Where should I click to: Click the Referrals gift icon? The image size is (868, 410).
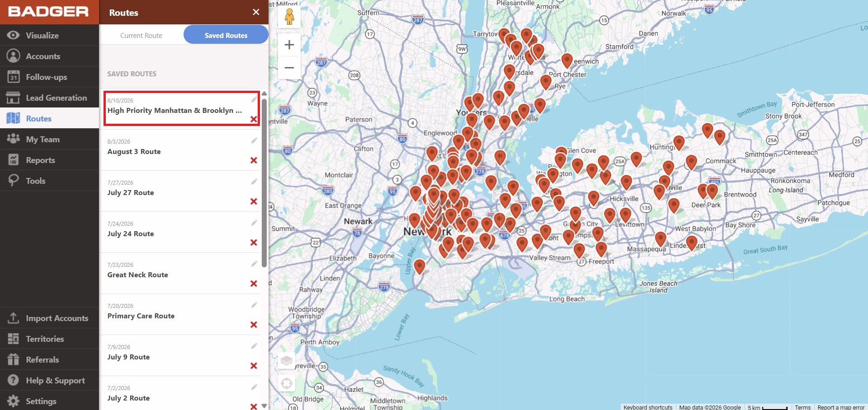[x=14, y=359]
